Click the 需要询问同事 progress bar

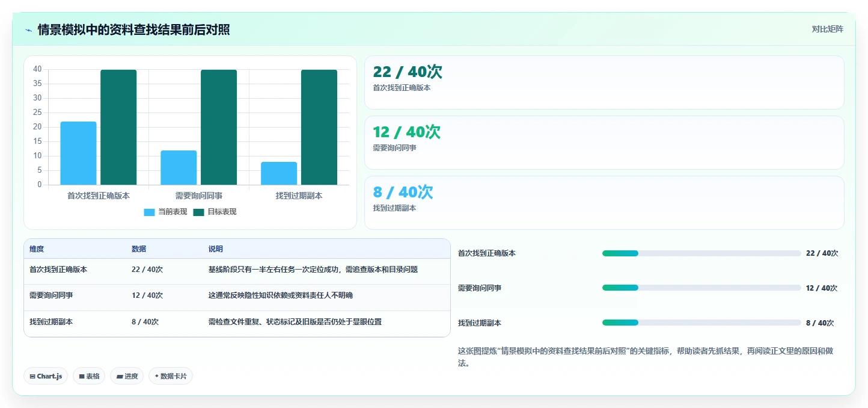pos(701,288)
